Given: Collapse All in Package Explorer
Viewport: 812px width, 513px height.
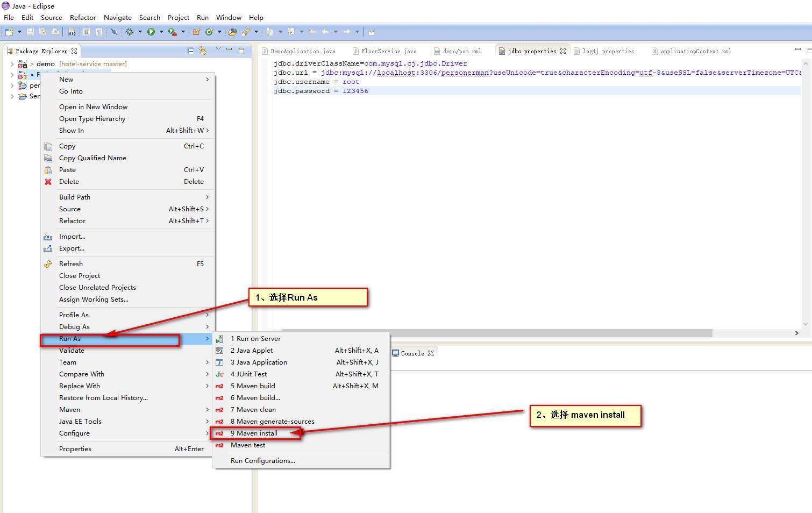Looking at the screenshot, I should (191, 51).
